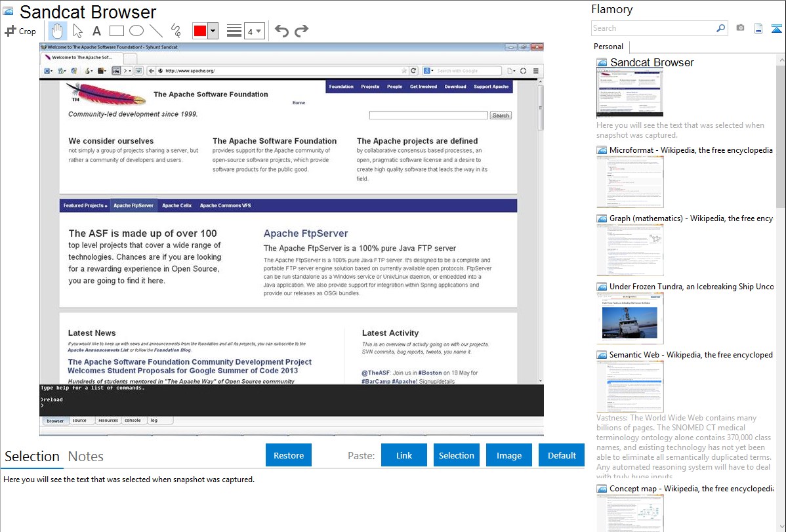
Task: Open the Selection tab
Action: (x=32, y=457)
